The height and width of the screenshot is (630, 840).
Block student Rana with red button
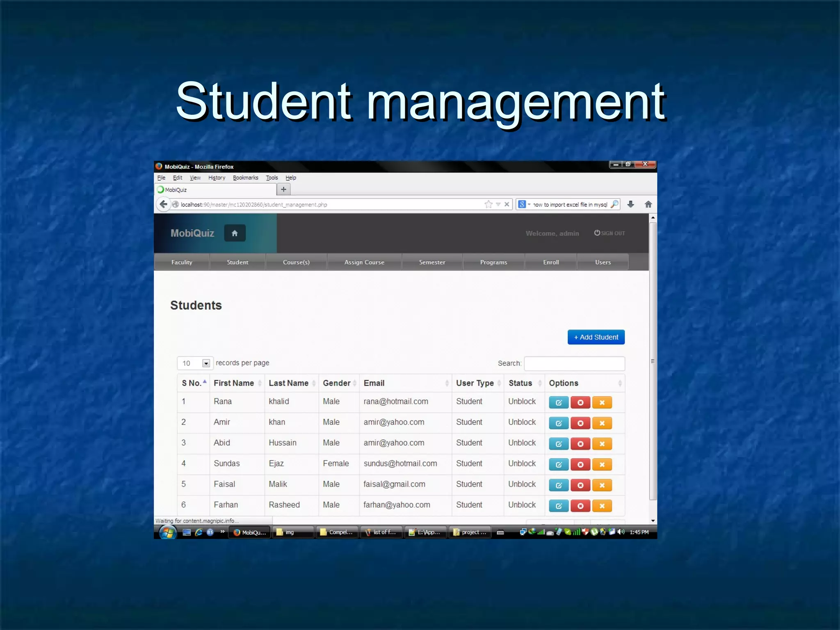580,402
